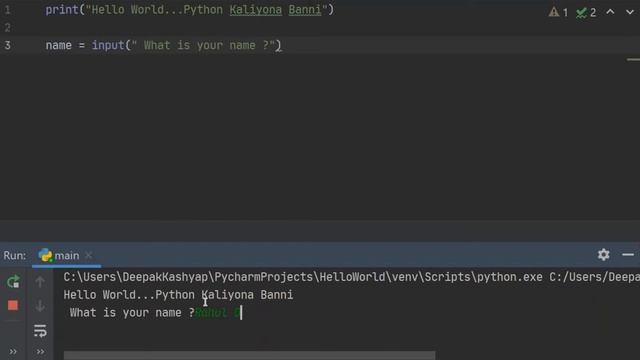The image size is (640, 360).
Task: Click the Hello World console output line
Action: (178, 295)
